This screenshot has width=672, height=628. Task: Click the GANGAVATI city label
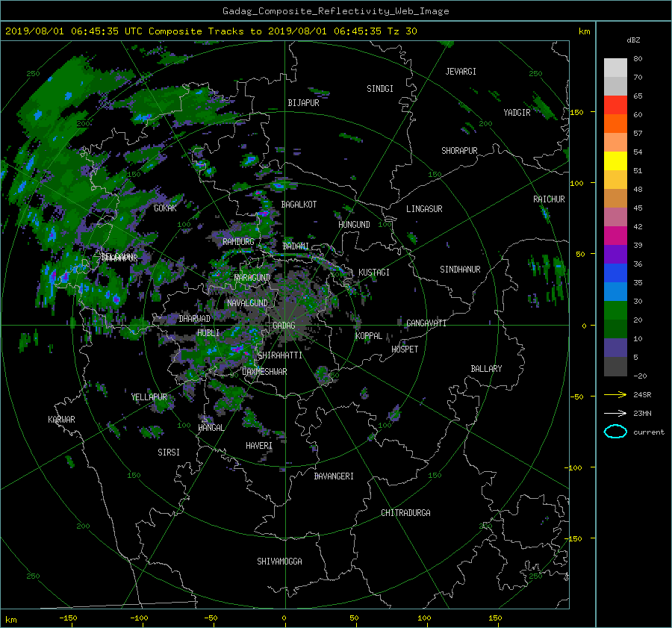426,323
